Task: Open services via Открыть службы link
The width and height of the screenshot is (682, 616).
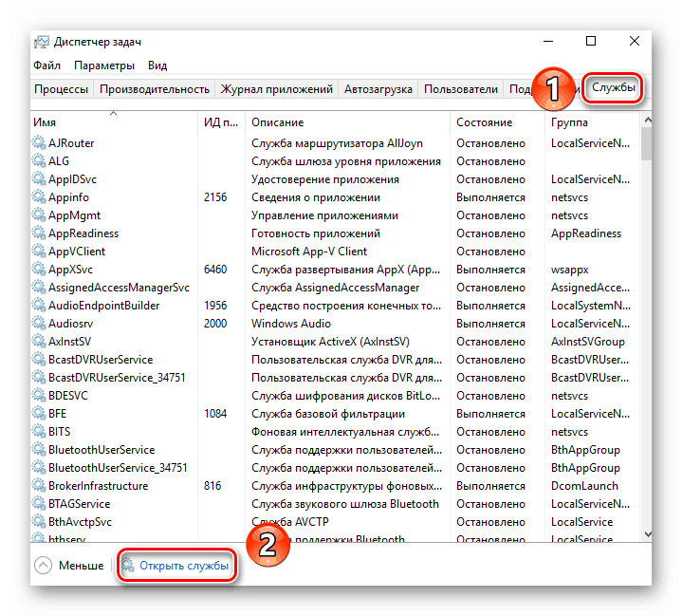Action: coord(184,565)
